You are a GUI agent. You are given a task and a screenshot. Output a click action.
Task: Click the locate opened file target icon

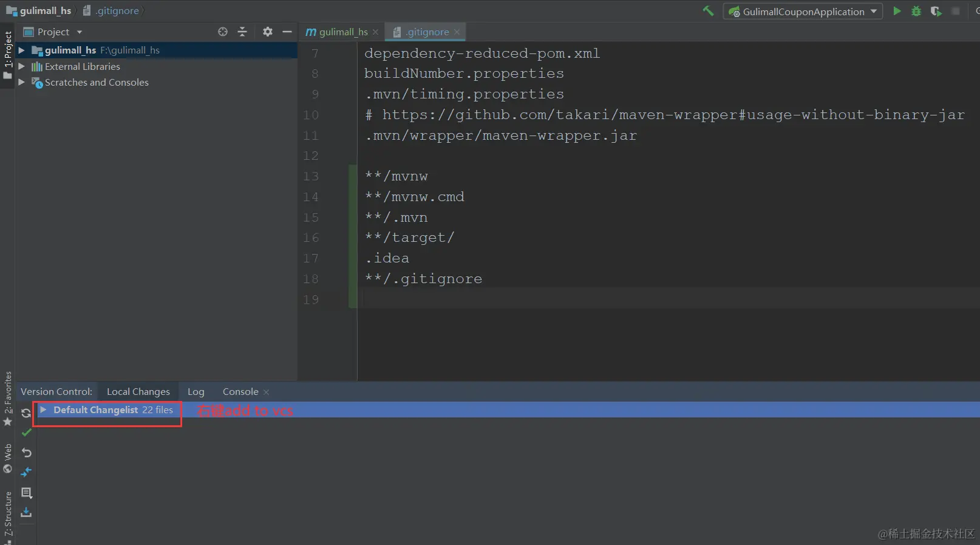(223, 32)
